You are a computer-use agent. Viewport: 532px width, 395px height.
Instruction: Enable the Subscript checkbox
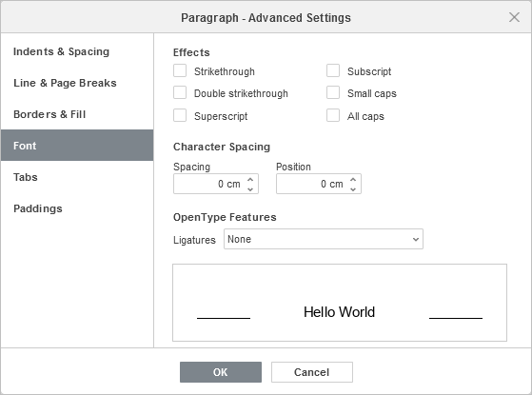[333, 71]
